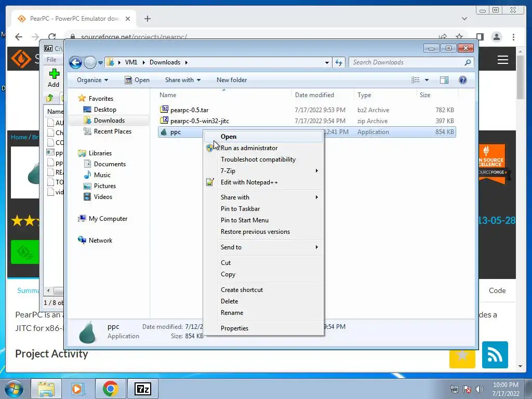
Task: Select the pearpc-0.5-win32-jitc archive
Action: pyautogui.click(x=199, y=121)
